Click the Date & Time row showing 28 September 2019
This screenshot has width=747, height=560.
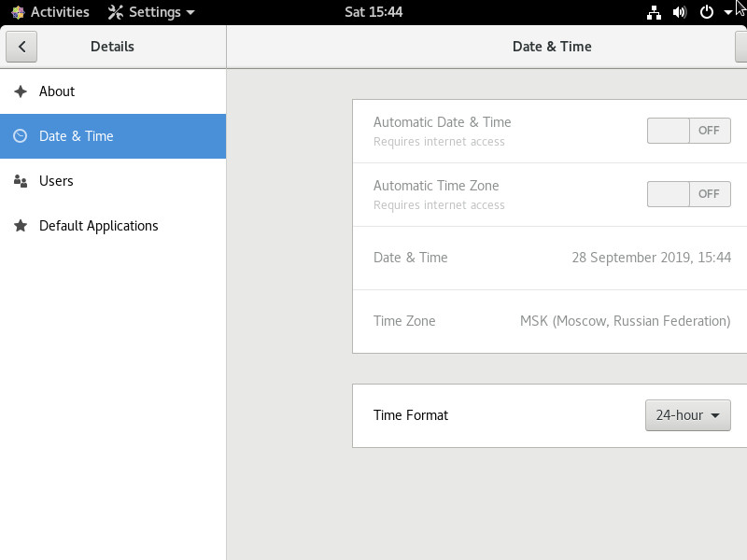pyautogui.click(x=550, y=258)
